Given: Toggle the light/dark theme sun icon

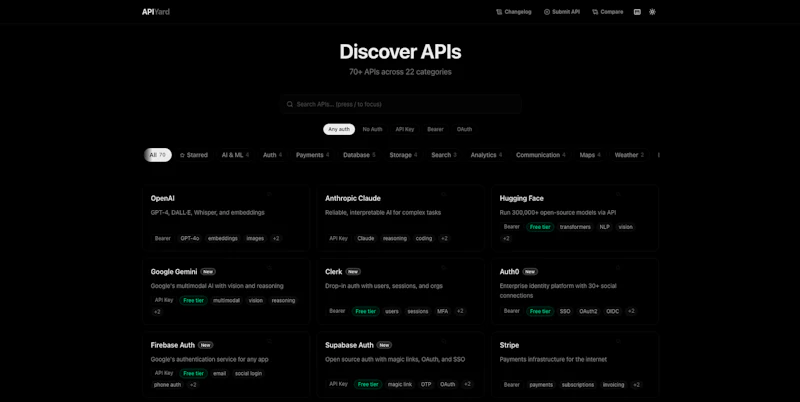Looking at the screenshot, I should [652, 12].
